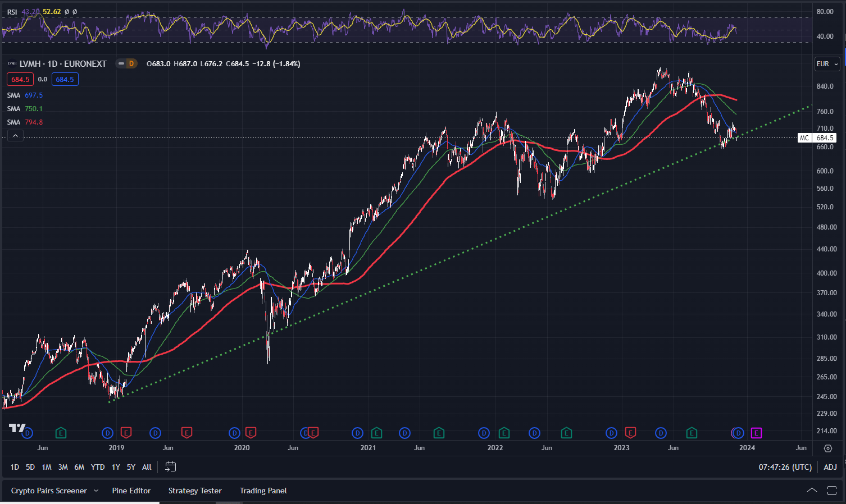Screen dimensions: 846x504
Task: Toggle the ADJ adjusted data button
Action: (830, 467)
